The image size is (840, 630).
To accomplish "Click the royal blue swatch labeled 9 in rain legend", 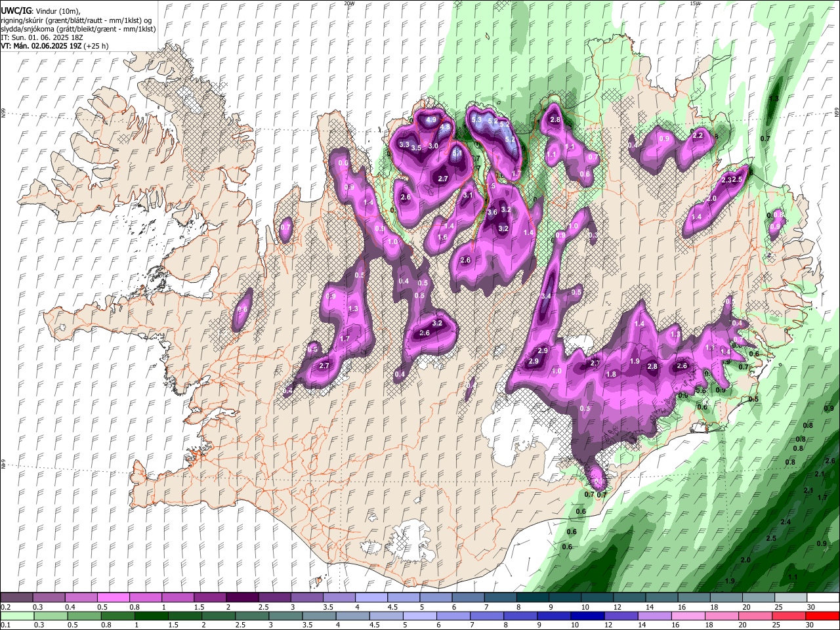I will 553,616.
